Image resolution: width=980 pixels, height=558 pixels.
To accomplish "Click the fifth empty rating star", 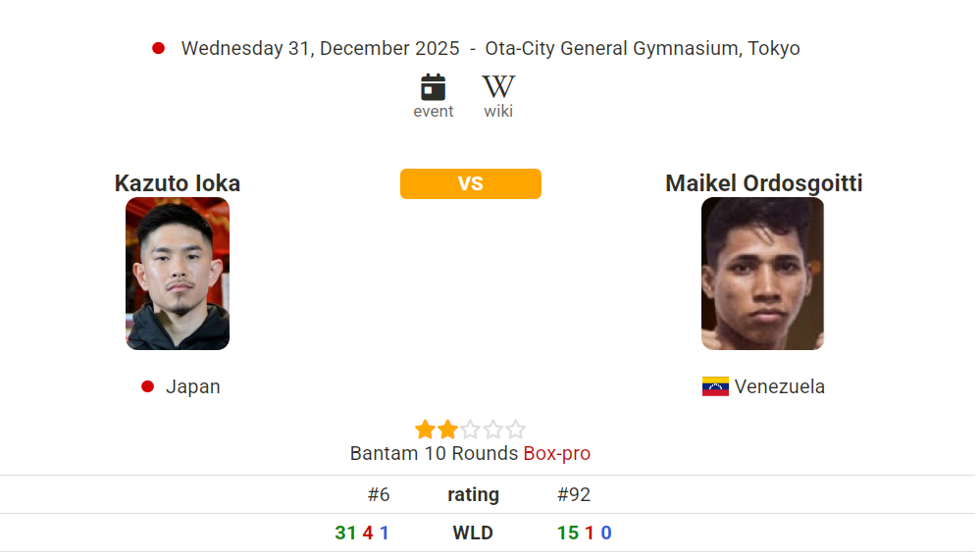I will (516, 430).
